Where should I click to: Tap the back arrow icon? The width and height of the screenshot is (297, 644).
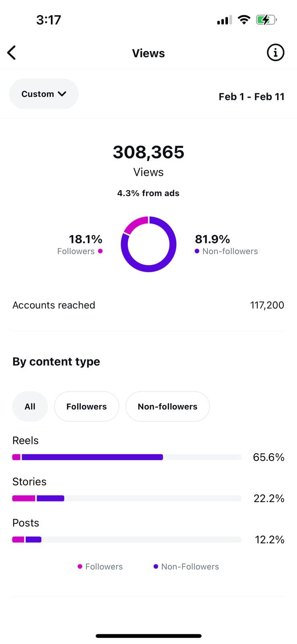pyautogui.click(x=12, y=53)
